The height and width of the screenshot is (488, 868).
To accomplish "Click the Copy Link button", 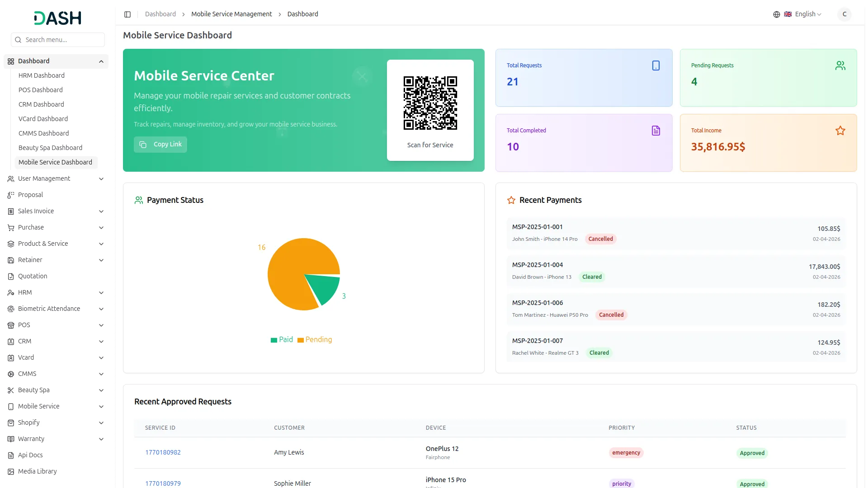I will click(x=160, y=144).
